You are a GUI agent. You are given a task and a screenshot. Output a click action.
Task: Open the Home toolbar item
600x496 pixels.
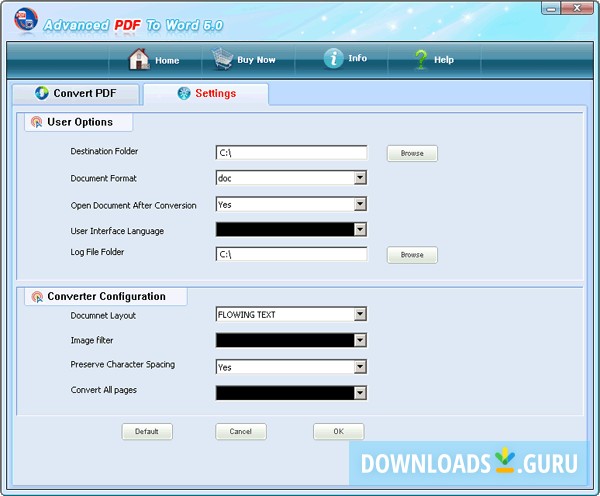(154, 60)
